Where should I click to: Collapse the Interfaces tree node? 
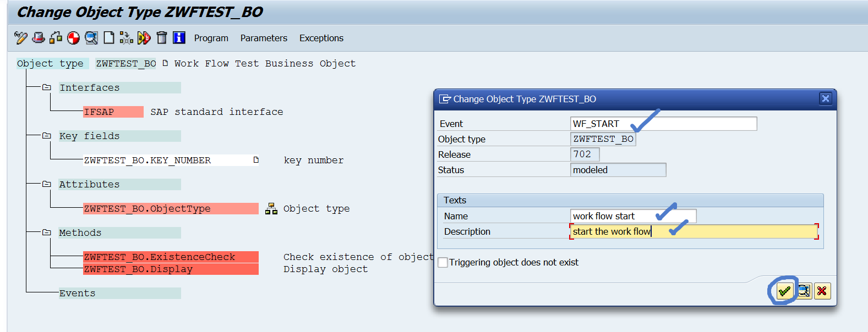[x=47, y=87]
